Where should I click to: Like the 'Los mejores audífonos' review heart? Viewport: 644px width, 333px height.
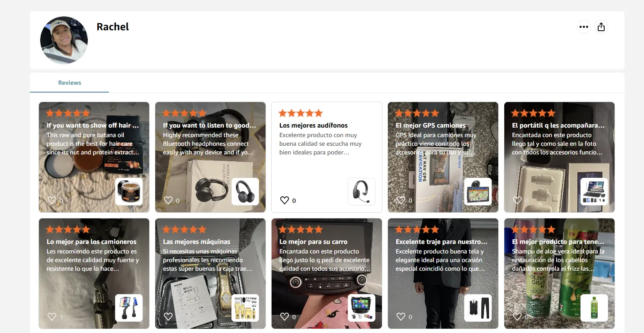click(x=284, y=200)
